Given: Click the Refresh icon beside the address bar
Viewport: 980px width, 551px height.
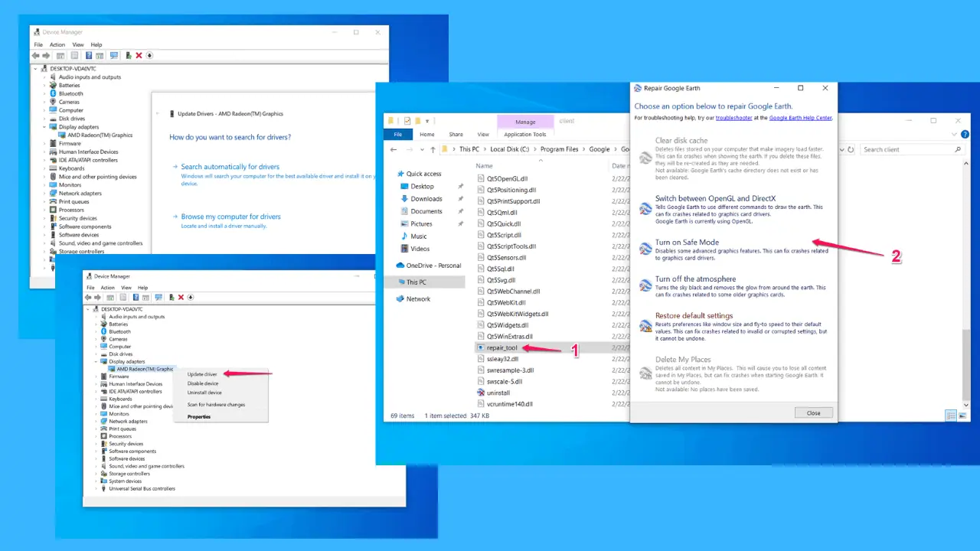Looking at the screenshot, I should click(x=851, y=149).
